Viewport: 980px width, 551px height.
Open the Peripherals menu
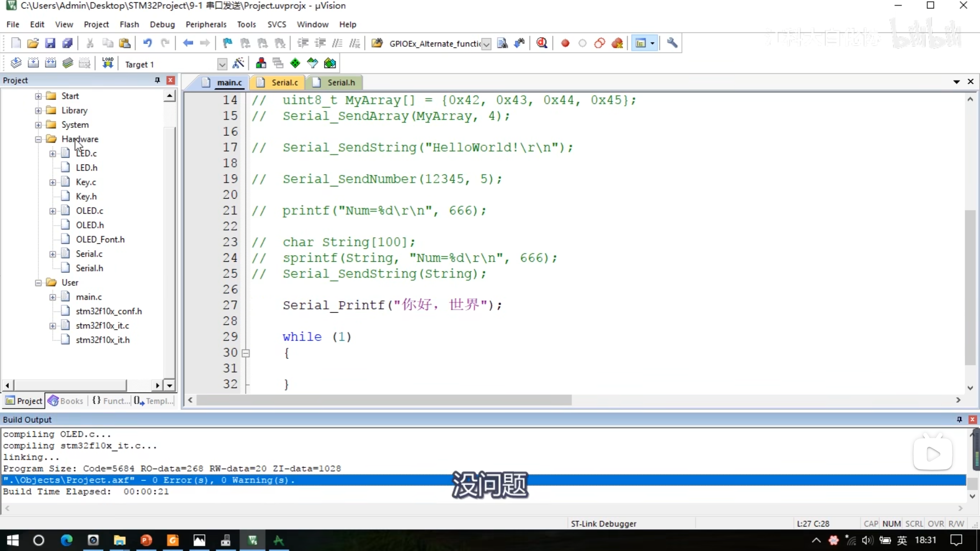click(206, 24)
